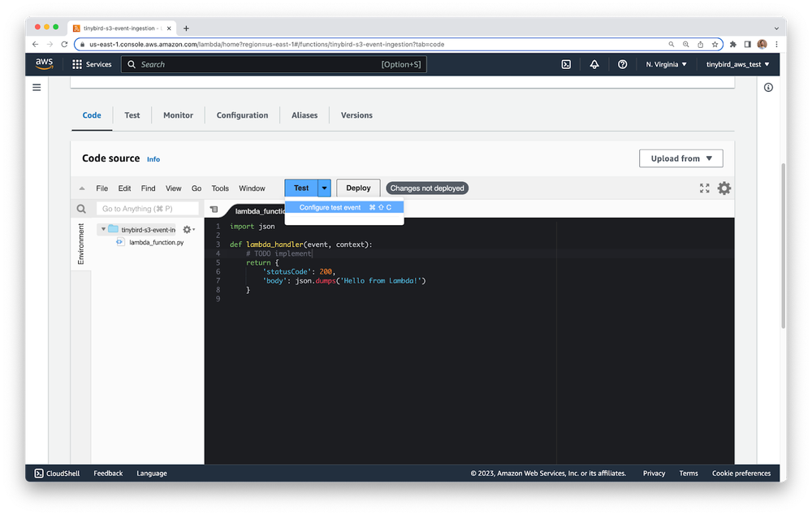Switch to the Monitor tab
This screenshot has height=515, width=812.
click(x=178, y=115)
